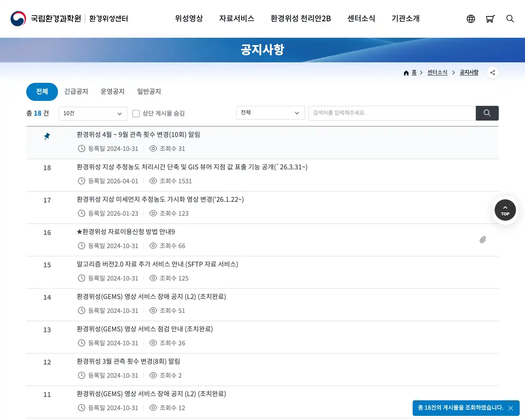Screen dimensions: 525x420
Task: Click view count 조회수 125
Action: click(174, 278)
